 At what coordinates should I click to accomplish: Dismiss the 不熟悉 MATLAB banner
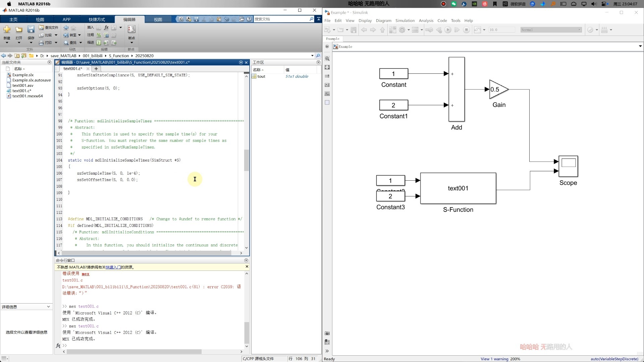click(247, 267)
